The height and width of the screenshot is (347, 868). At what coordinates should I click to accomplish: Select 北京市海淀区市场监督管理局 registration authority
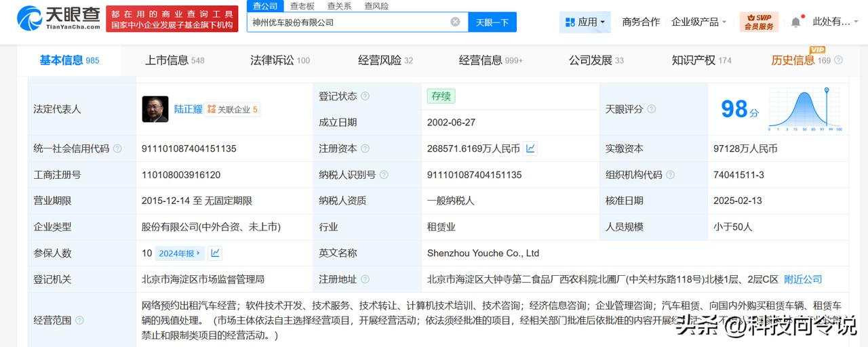pos(203,279)
